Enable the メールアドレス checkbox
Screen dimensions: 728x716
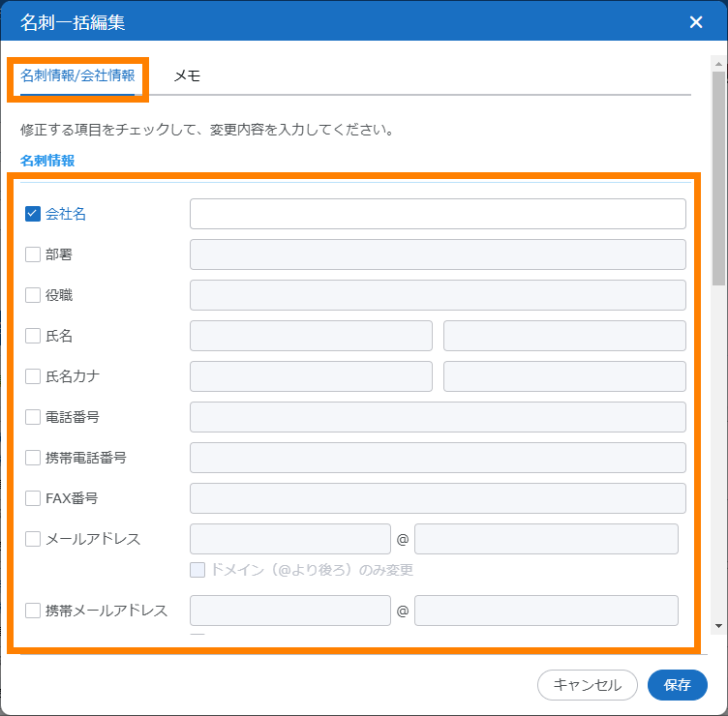[33, 539]
